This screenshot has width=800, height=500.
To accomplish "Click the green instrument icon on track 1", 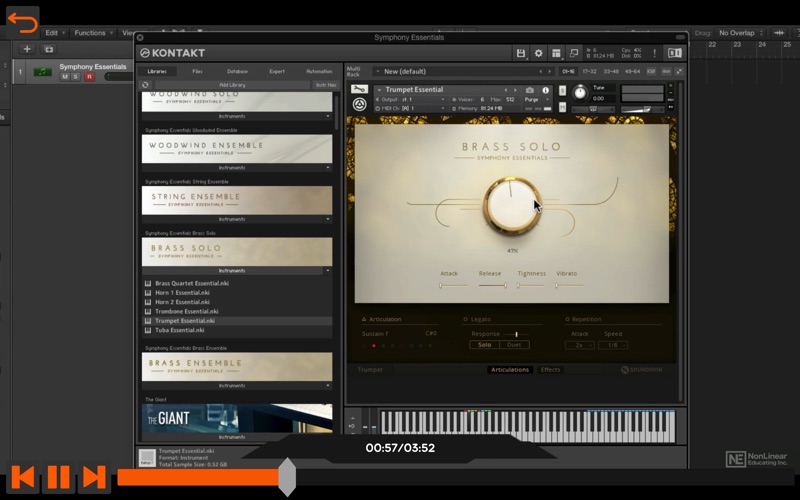I will [42, 72].
